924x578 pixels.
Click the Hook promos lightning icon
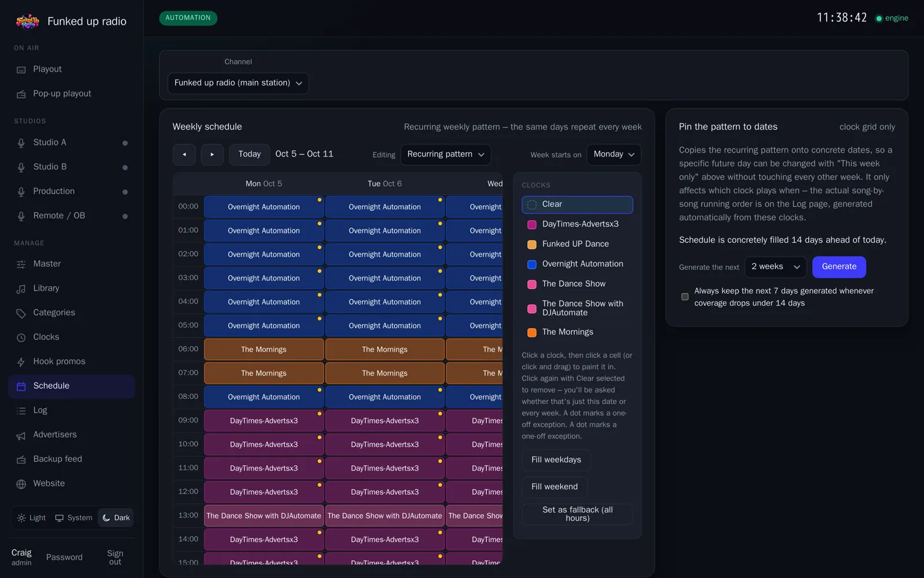[x=21, y=362]
